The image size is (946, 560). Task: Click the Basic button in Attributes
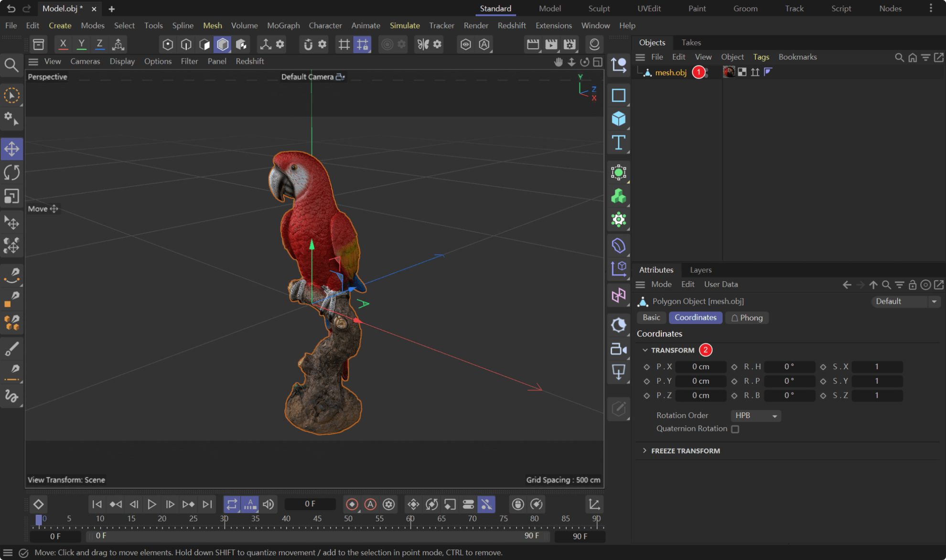click(x=651, y=317)
